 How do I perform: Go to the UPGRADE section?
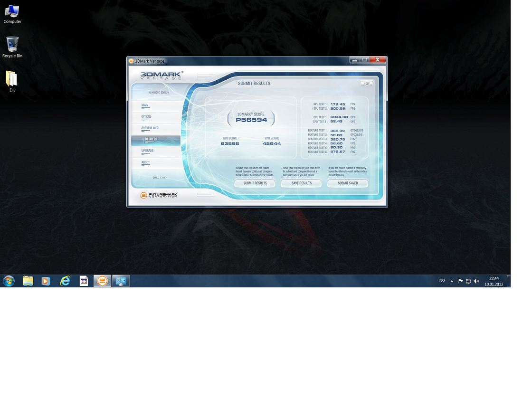tap(148, 151)
